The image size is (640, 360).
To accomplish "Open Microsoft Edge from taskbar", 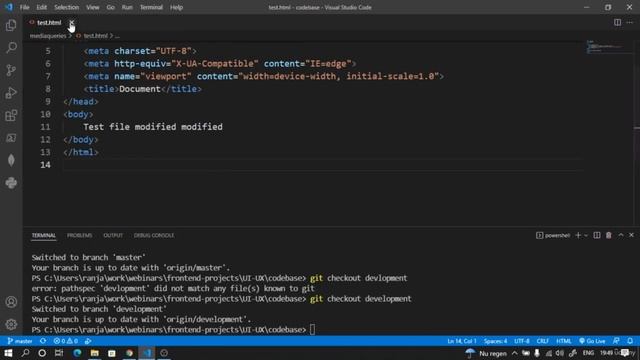I will click(x=77, y=353).
